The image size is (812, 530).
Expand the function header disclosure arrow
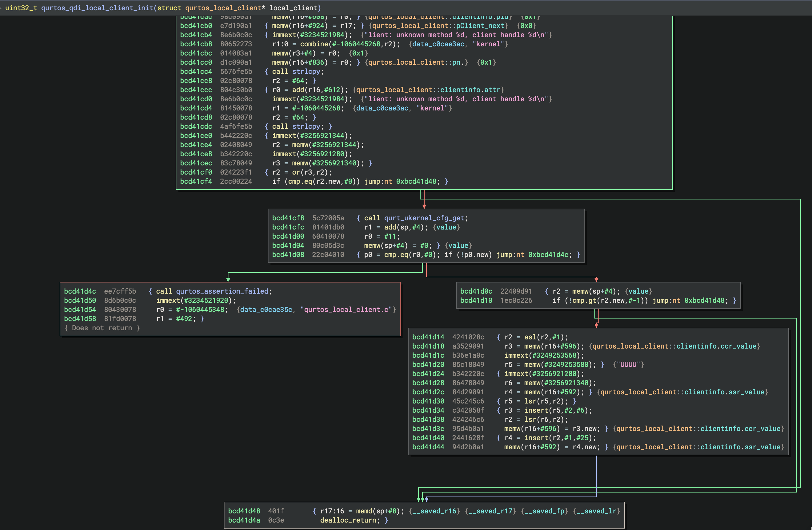[1, 8]
